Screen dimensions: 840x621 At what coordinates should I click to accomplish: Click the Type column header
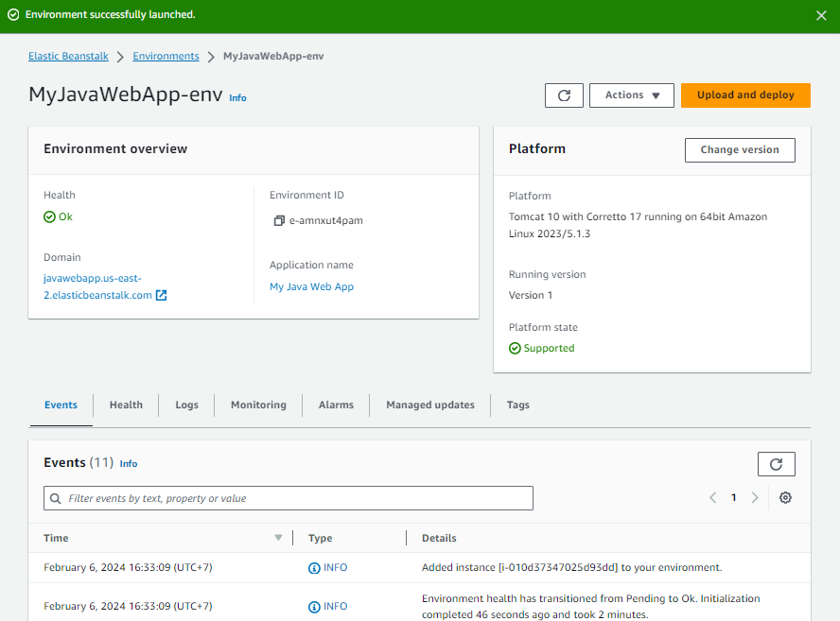point(320,538)
